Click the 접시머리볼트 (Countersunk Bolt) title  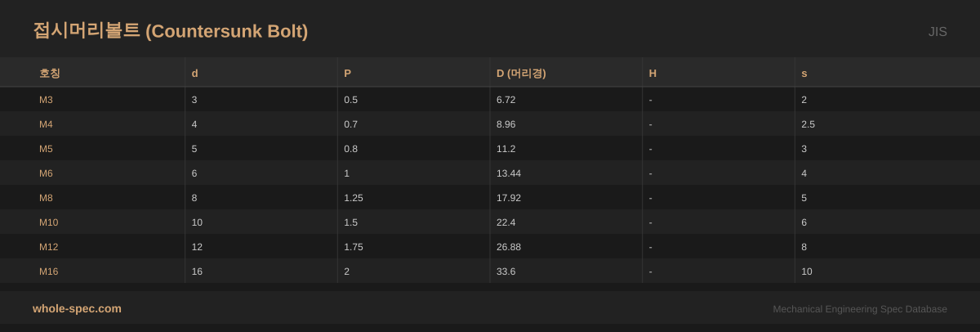pos(170,31)
